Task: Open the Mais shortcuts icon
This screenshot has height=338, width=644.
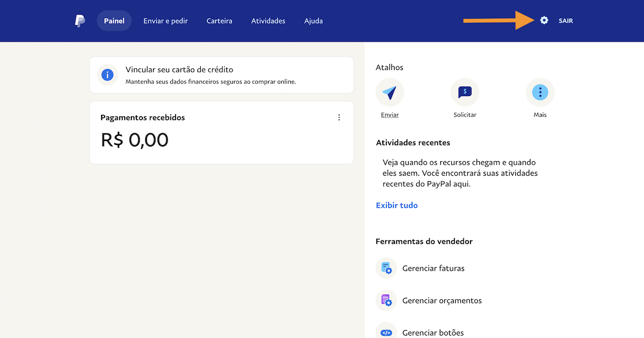Action: (540, 92)
